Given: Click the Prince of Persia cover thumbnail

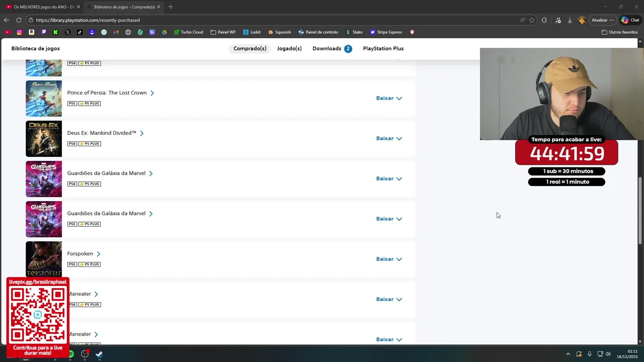Looking at the screenshot, I should 44,99.
